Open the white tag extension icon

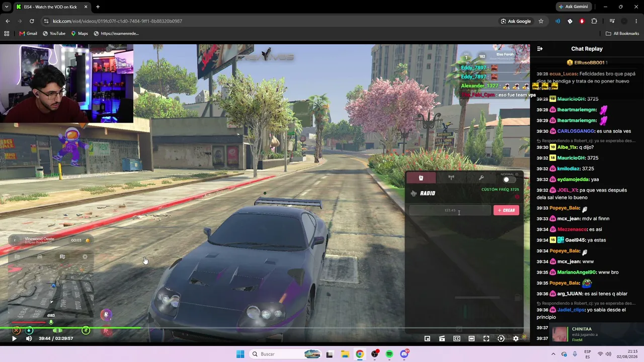pos(570,21)
